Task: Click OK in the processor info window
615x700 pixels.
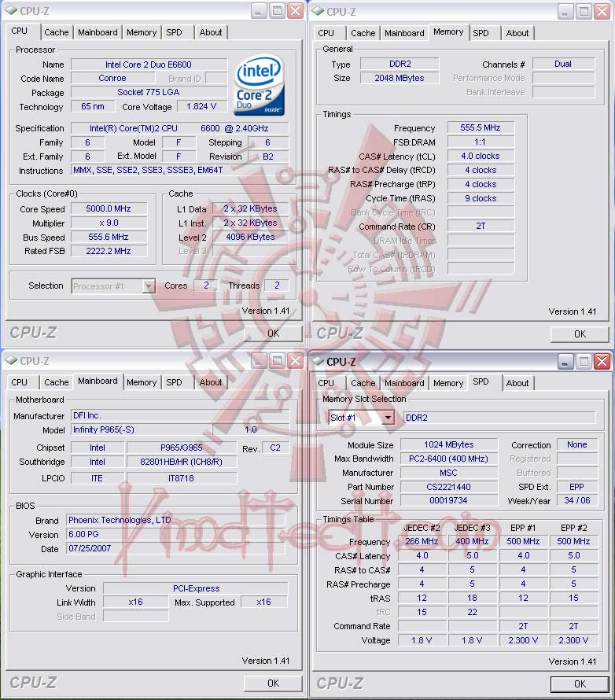Action: (273, 333)
